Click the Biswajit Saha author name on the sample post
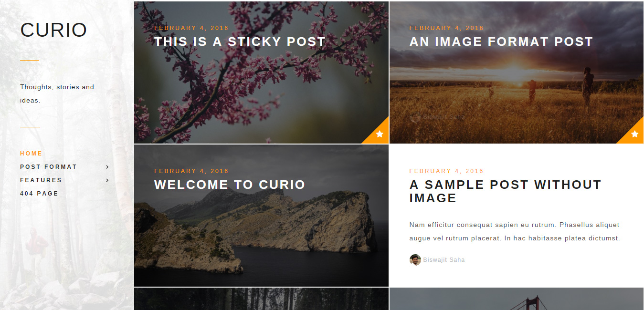This screenshot has height=310, width=644. tap(444, 260)
